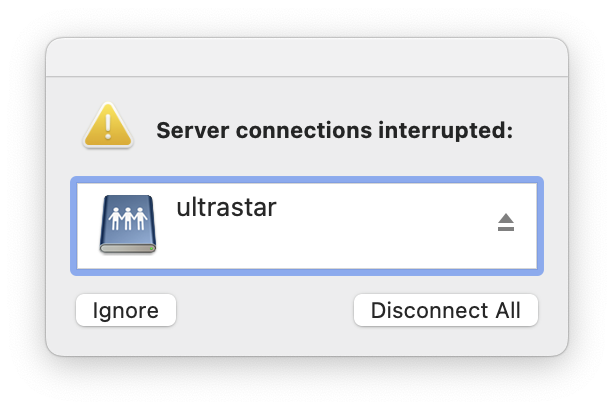Click the word Server in the heading
Screen dimensions: 614x410
[x=192, y=131]
